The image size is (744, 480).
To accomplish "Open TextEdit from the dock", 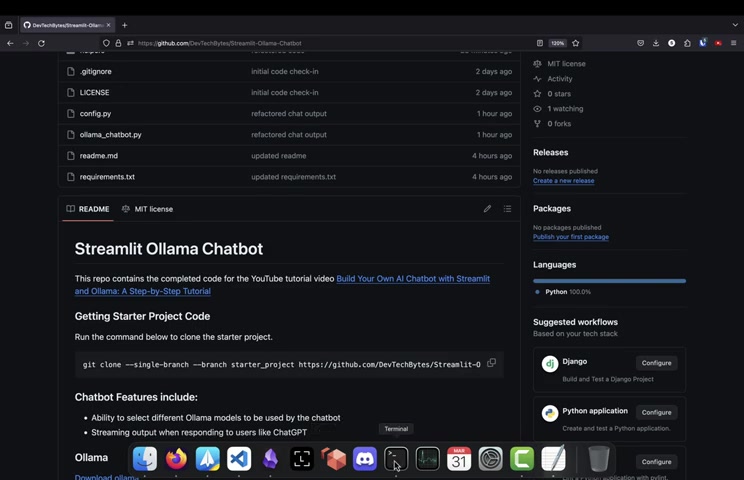I will click(553, 459).
